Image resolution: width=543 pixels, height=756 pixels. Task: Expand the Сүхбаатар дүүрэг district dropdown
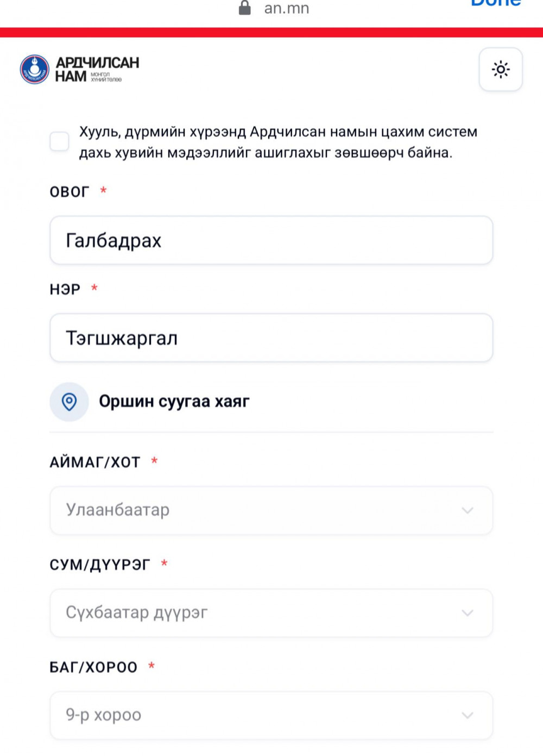(271, 613)
